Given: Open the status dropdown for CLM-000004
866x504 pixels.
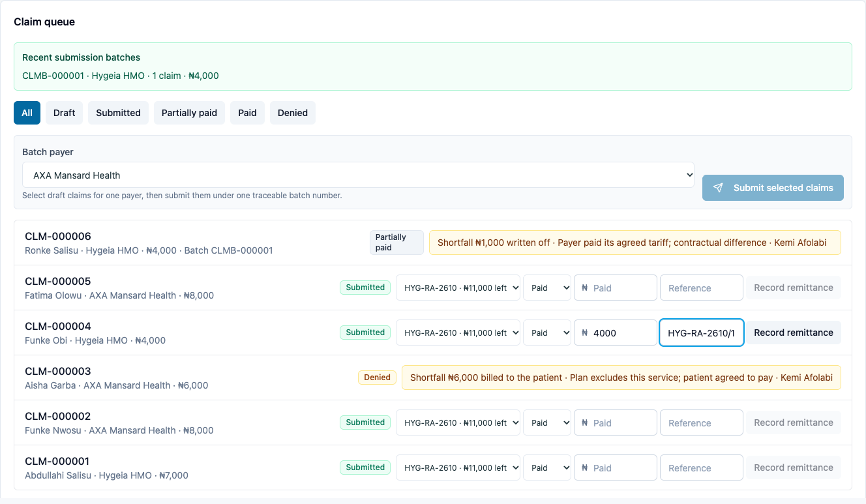Looking at the screenshot, I should 547,333.
